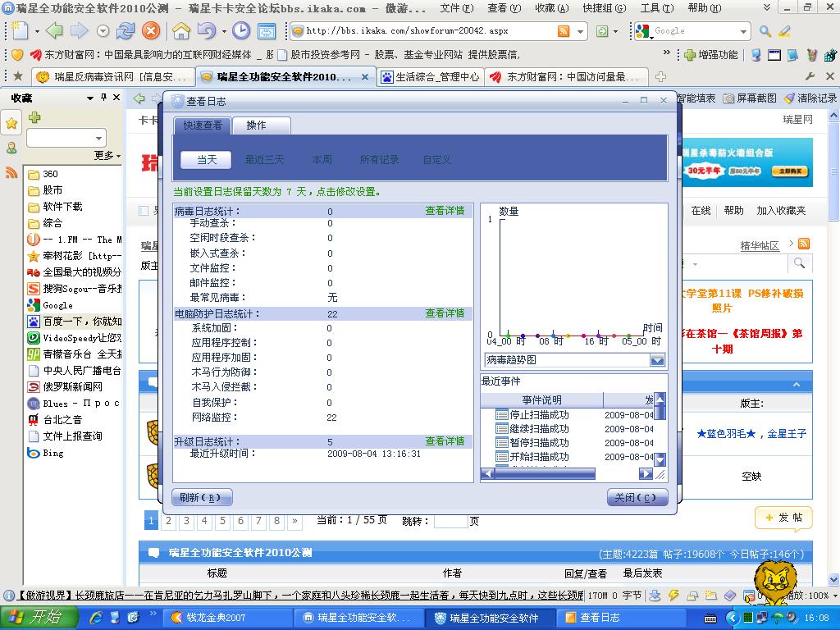Click 查看详情 for 升级日志统计

click(x=445, y=441)
